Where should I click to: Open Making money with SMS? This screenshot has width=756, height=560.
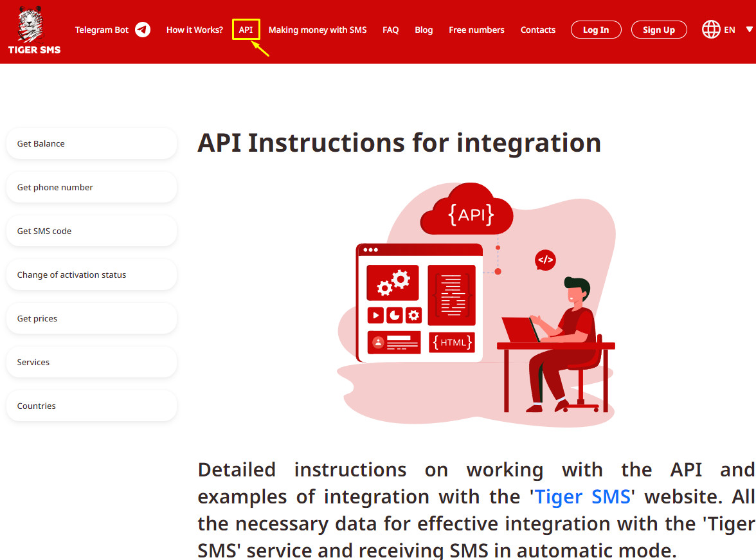coord(318,30)
